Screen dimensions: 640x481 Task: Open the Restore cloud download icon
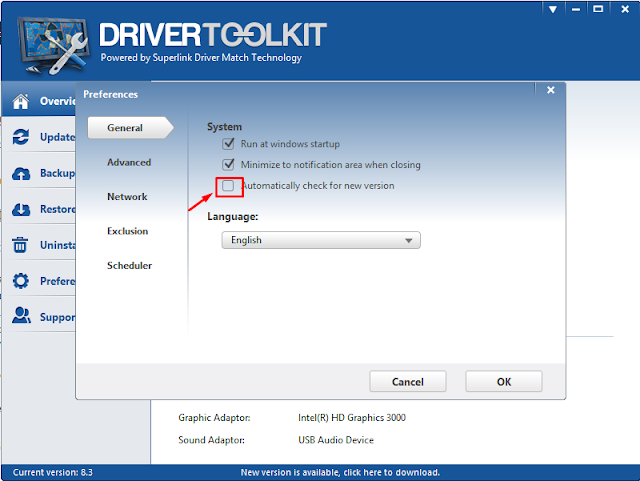pyautogui.click(x=20, y=209)
